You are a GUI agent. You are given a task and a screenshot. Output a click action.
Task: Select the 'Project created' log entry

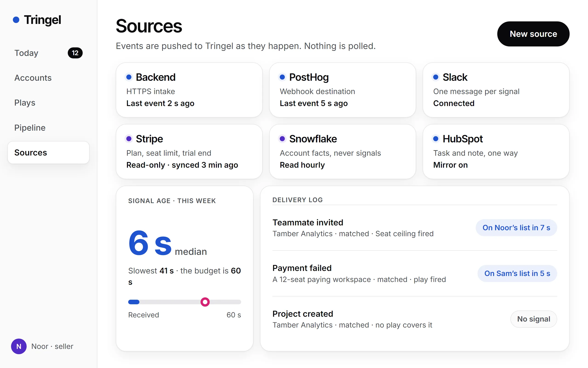[415, 319]
